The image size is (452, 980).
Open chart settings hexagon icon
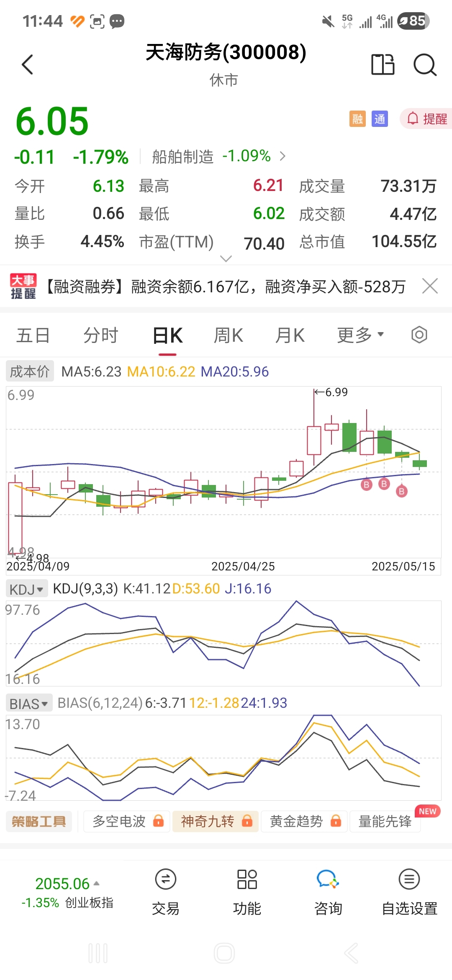[x=419, y=335]
